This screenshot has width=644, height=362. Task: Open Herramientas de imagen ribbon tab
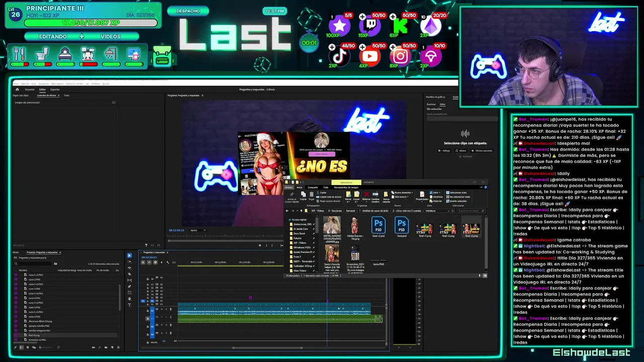point(346,188)
